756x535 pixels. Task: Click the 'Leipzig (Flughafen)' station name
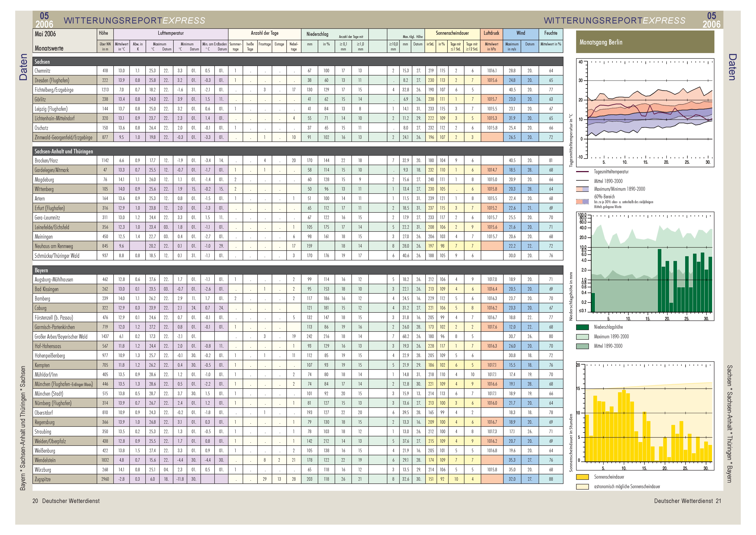click(51, 109)
